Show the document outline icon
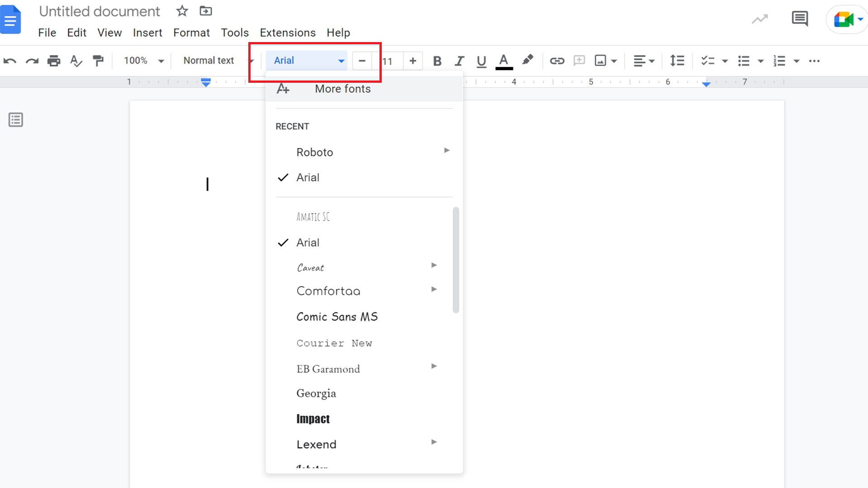The height and width of the screenshot is (488, 868). (x=16, y=120)
